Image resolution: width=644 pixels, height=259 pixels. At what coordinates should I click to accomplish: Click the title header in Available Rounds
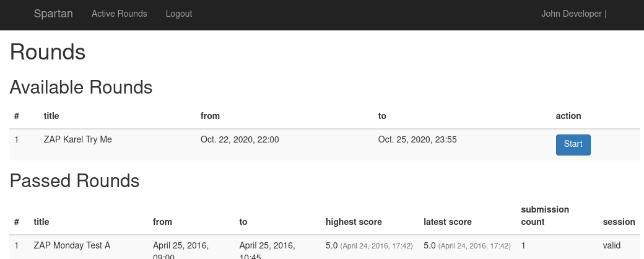click(51, 116)
